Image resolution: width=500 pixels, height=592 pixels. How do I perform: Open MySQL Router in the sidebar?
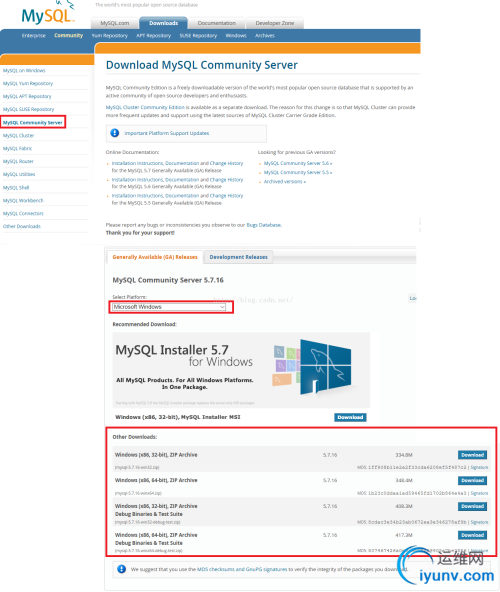(x=18, y=161)
